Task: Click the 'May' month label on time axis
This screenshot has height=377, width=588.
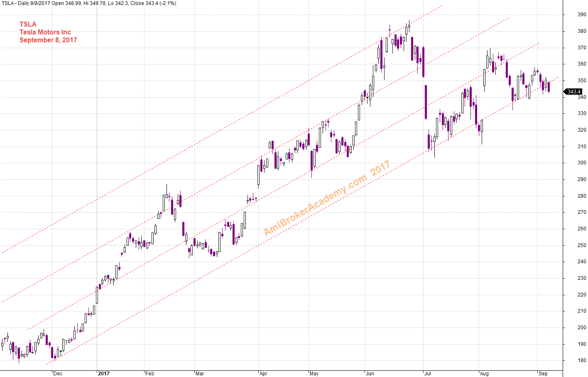Action: click(314, 374)
